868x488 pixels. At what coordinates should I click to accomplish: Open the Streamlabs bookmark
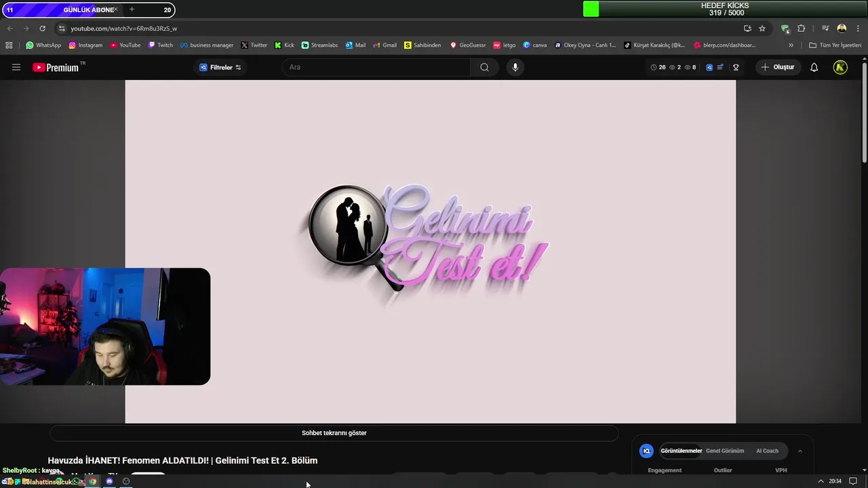pos(319,45)
